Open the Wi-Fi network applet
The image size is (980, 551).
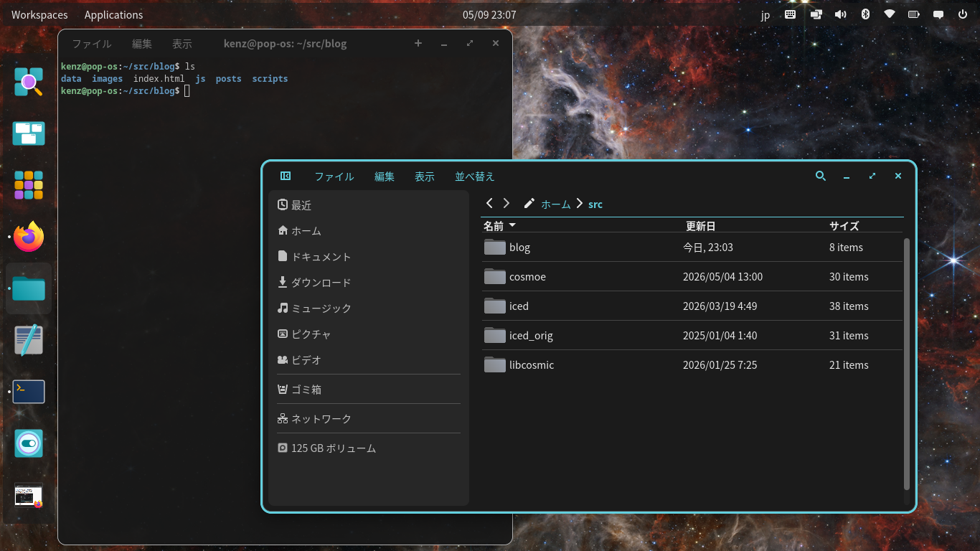tap(890, 14)
